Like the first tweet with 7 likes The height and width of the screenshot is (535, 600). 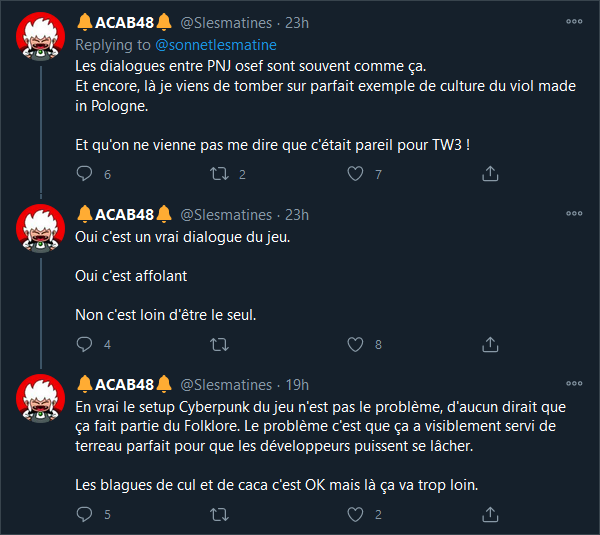click(x=355, y=174)
